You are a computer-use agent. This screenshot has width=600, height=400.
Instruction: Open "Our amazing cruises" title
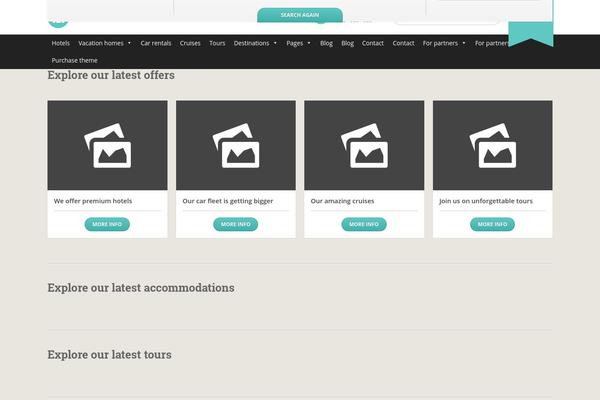click(x=342, y=201)
